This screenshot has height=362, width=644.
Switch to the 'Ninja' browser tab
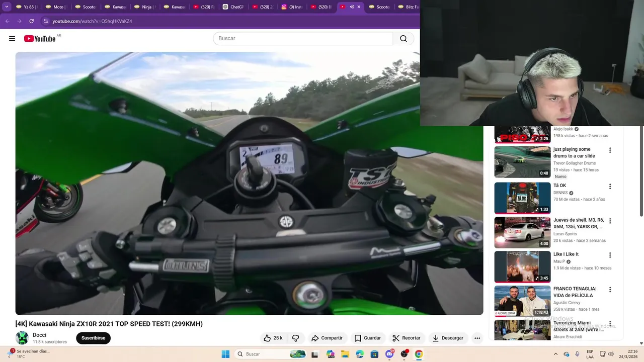pyautogui.click(x=145, y=7)
